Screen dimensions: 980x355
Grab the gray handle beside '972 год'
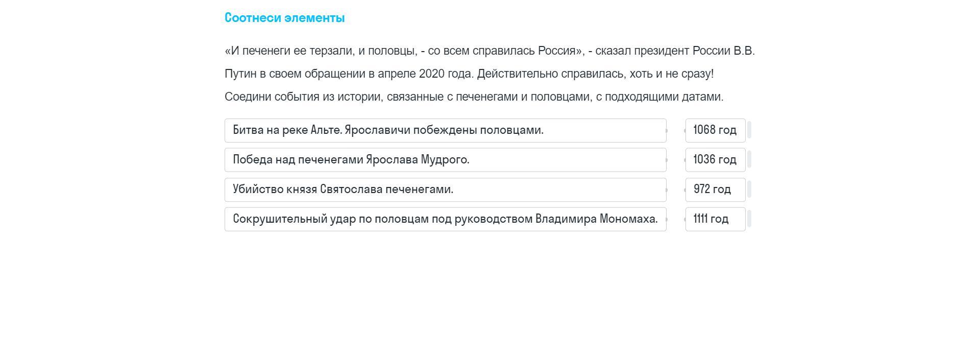tap(749, 190)
